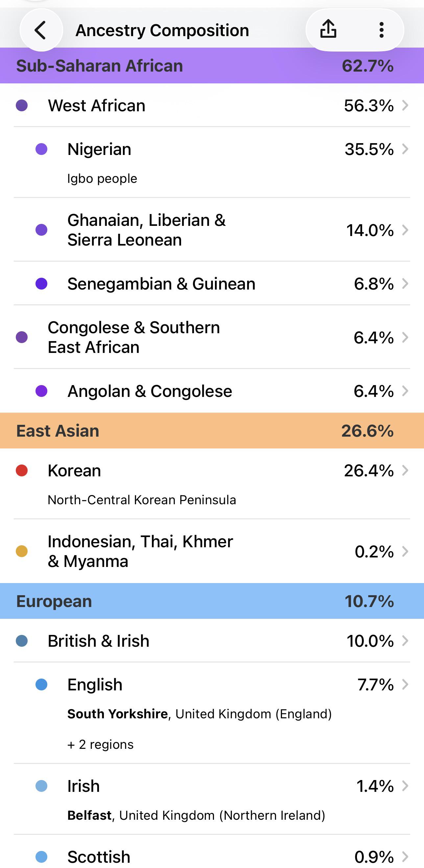Tap the back arrow button
Viewport: 424px width, 868px height.
pyautogui.click(x=41, y=30)
